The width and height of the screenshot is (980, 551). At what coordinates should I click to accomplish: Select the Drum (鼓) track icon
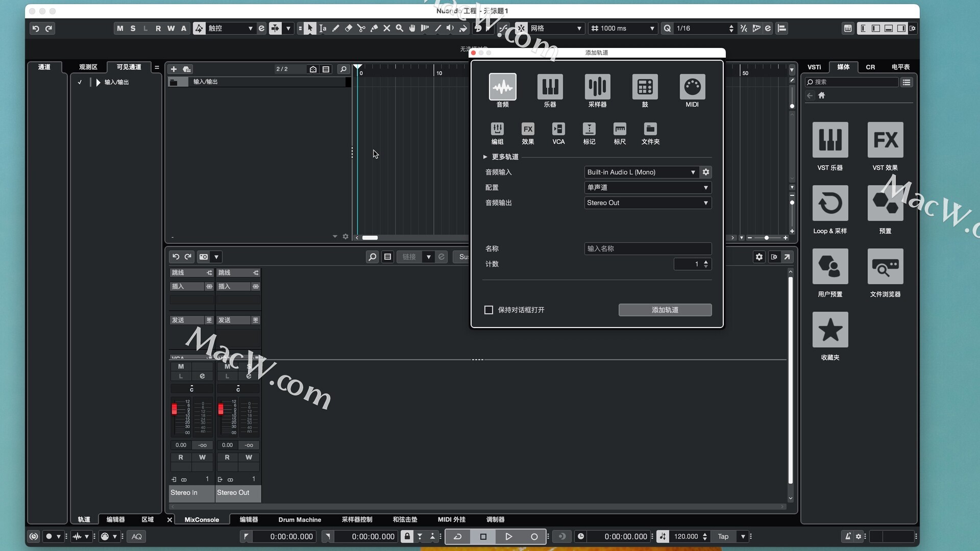[x=645, y=87]
